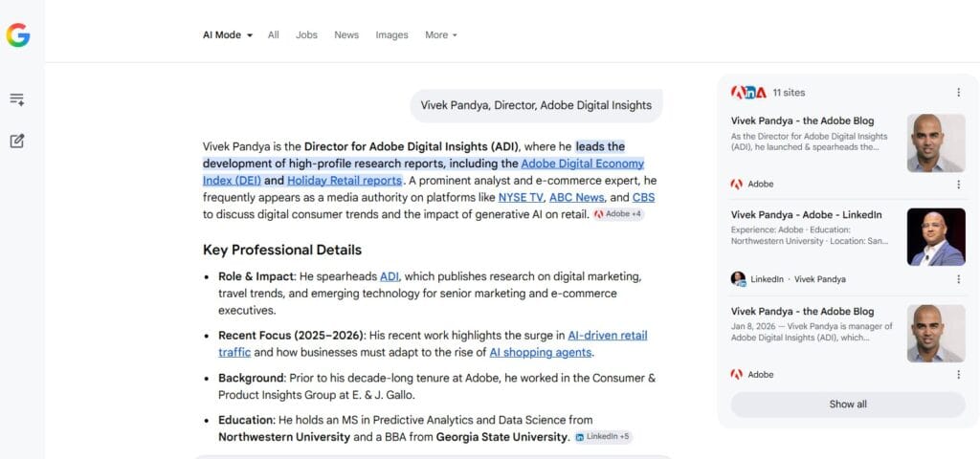Open options for first Adobe Blog source card

click(958, 185)
